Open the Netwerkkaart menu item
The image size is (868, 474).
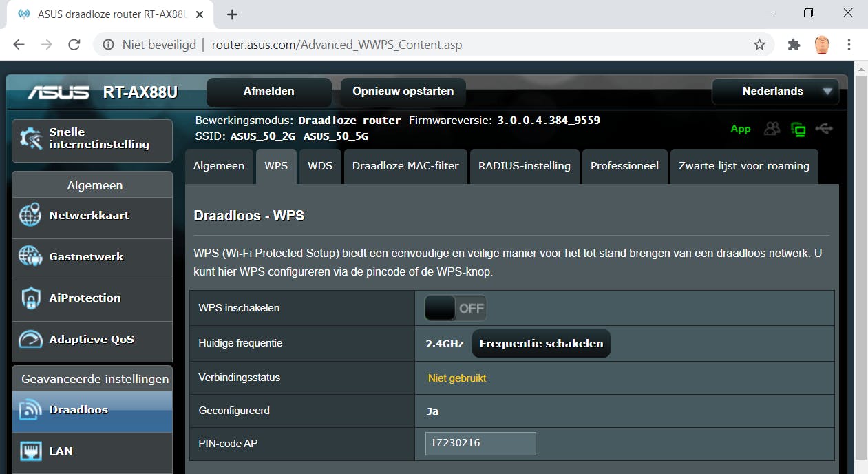coord(92,218)
